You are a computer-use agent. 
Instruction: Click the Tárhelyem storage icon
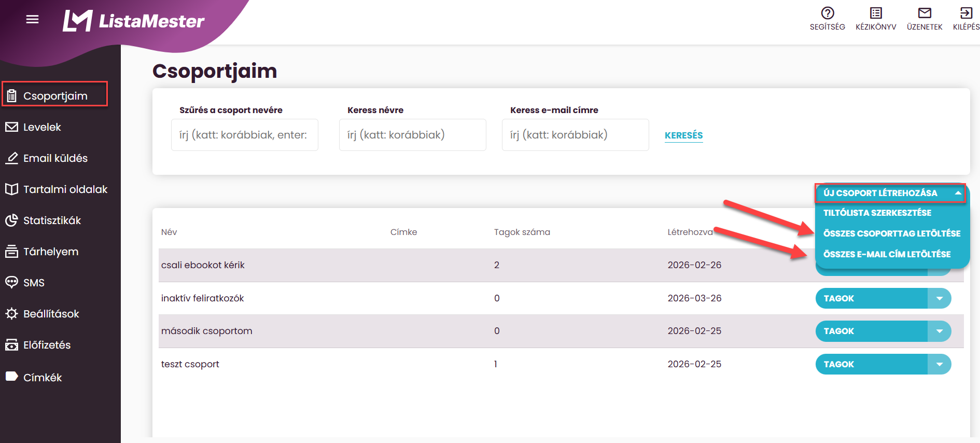tap(11, 252)
